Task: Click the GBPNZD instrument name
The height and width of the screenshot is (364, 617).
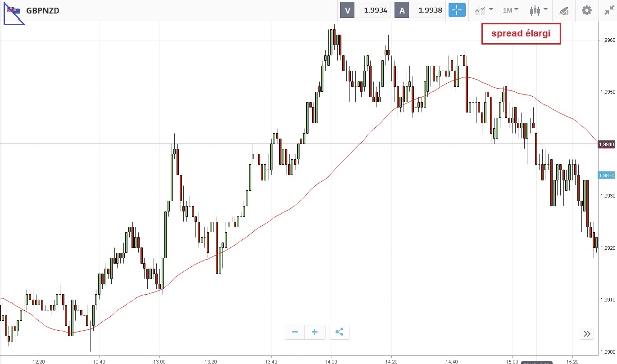Action: point(43,10)
